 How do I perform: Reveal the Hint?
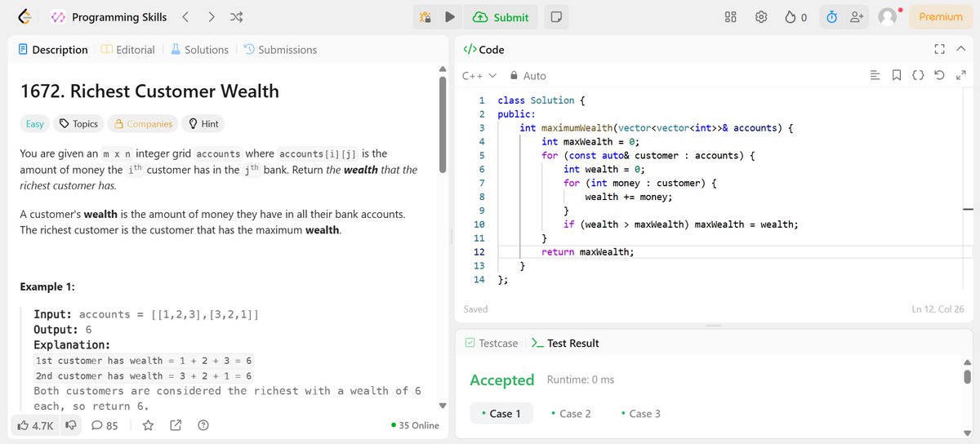[203, 124]
